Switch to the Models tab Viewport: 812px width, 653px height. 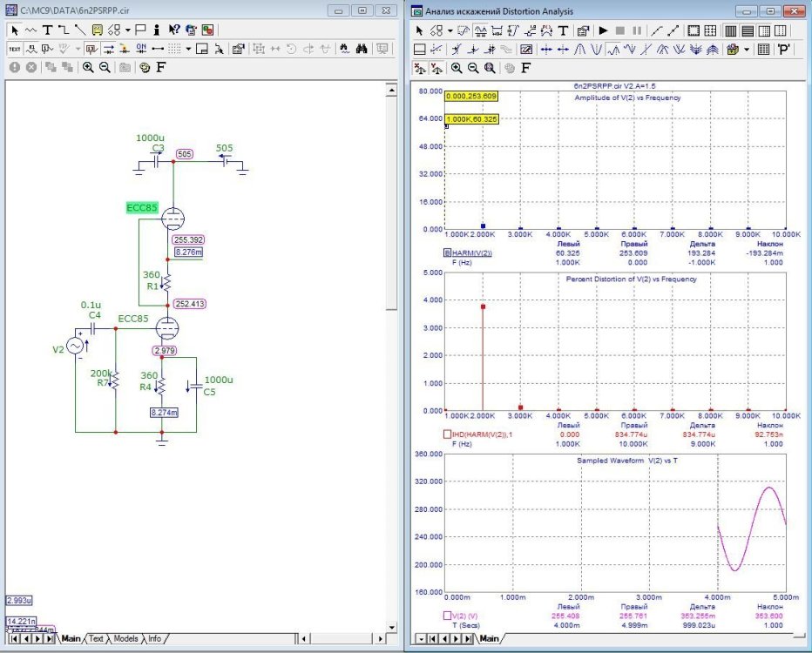click(125, 638)
